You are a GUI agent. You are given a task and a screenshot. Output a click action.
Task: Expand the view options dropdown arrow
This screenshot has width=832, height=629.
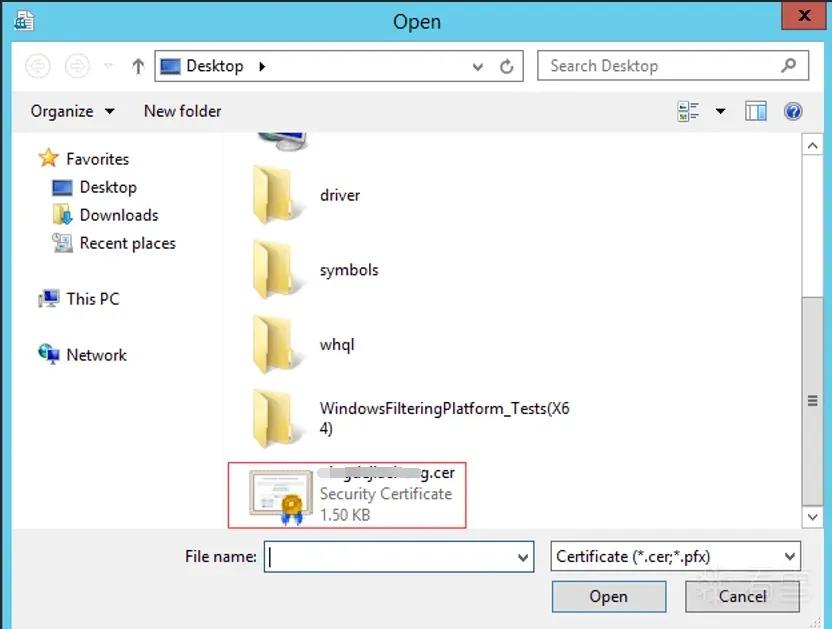(x=720, y=111)
